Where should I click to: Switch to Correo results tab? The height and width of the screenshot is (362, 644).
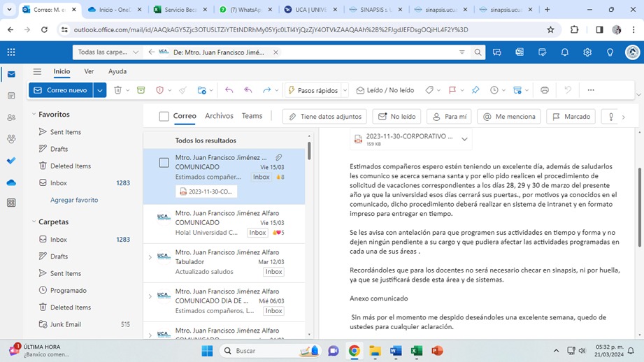coord(185,116)
